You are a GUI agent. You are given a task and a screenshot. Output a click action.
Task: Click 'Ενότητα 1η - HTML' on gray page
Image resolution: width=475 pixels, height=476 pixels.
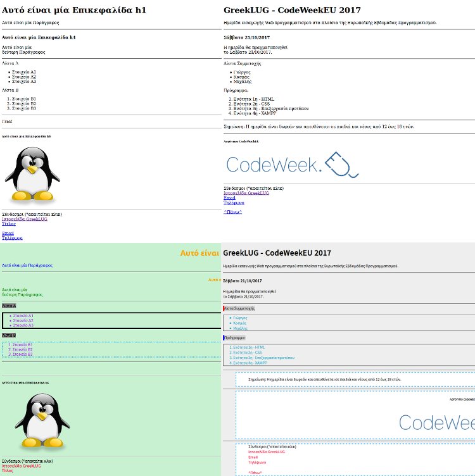click(x=249, y=348)
